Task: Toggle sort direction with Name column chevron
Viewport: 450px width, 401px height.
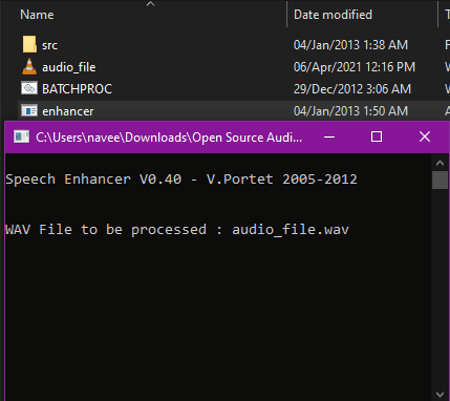Action: tap(151, 4)
